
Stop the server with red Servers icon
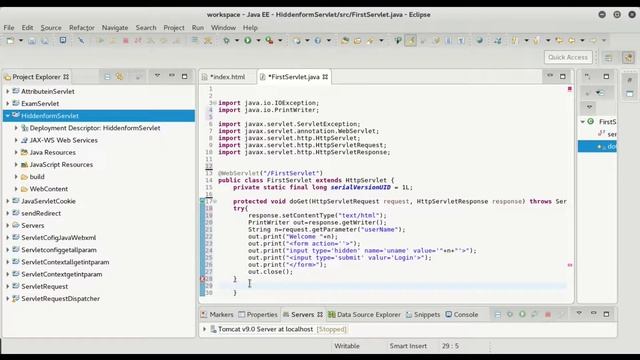click(x=548, y=314)
